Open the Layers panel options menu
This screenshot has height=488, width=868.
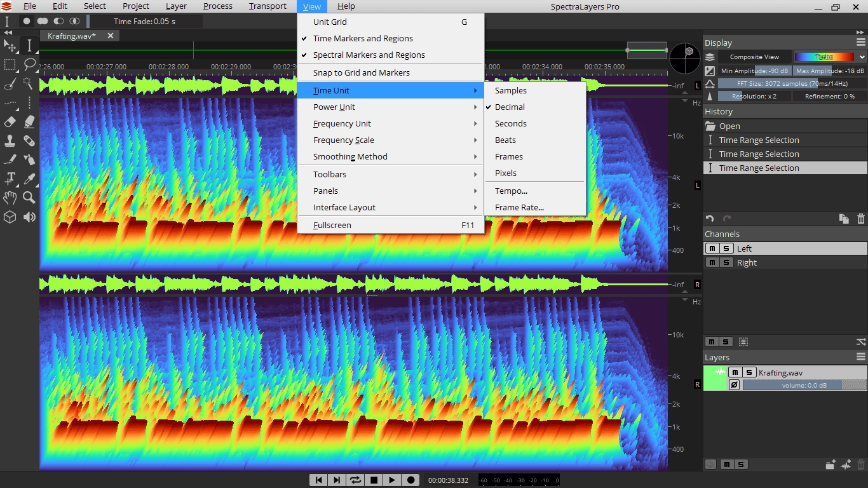point(861,357)
